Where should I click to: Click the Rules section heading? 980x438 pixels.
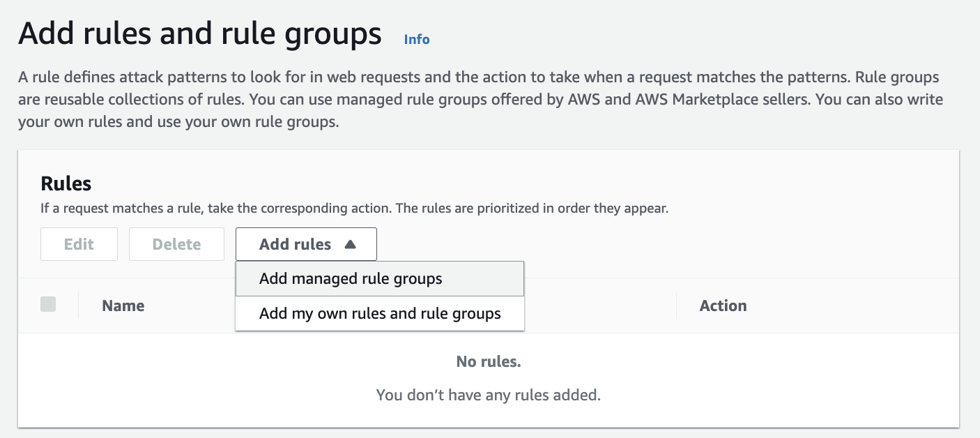pyautogui.click(x=66, y=183)
